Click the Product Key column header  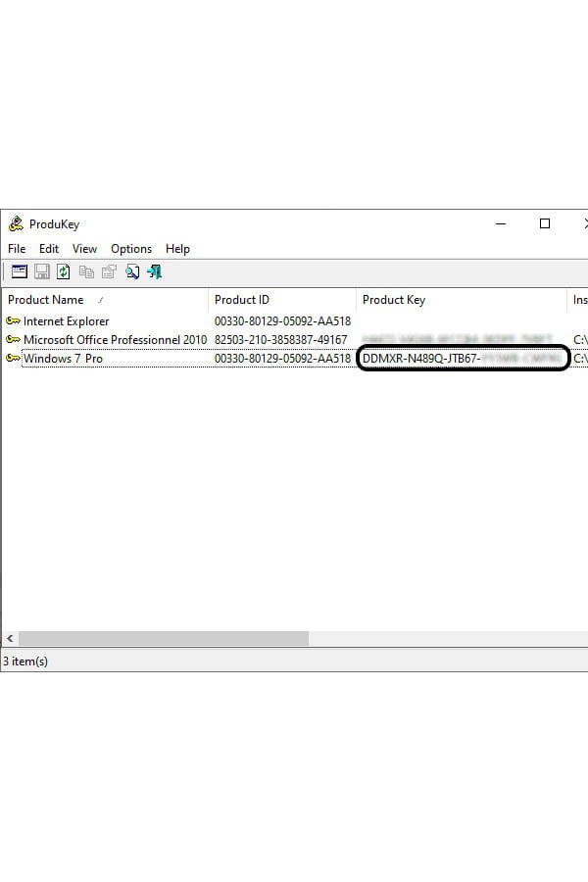394,300
